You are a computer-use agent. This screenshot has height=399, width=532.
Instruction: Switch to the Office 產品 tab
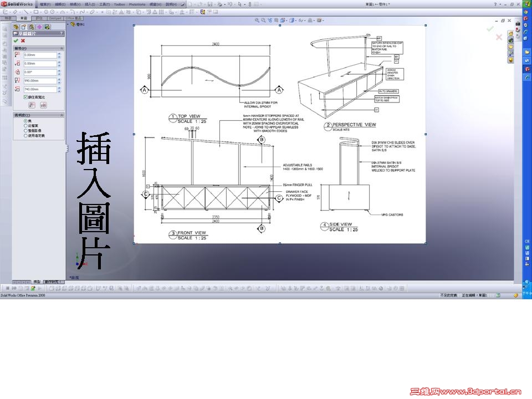[x=73, y=18]
